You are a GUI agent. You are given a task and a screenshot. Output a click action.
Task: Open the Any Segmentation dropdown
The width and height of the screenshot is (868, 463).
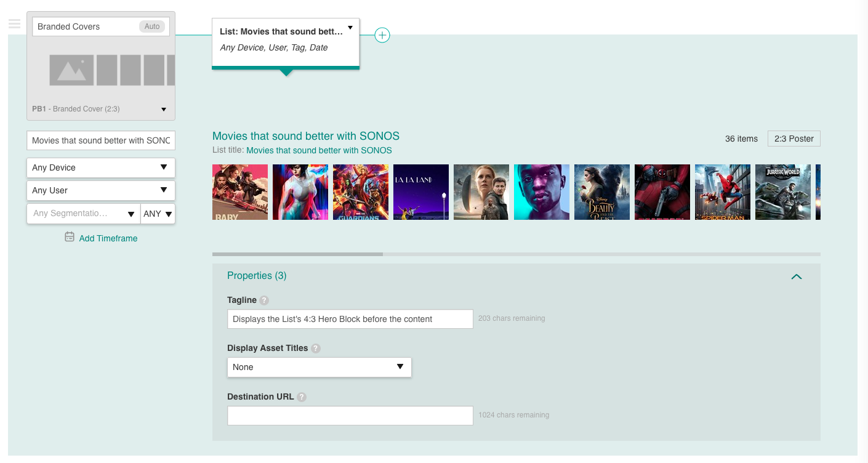click(x=84, y=214)
